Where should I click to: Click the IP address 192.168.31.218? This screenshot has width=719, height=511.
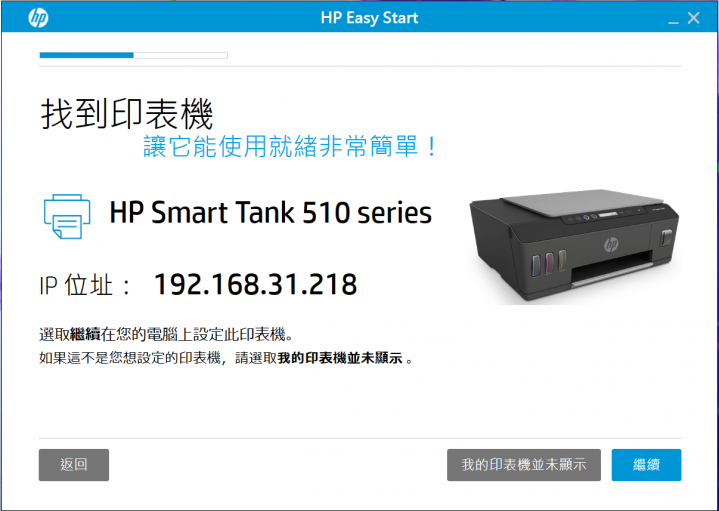point(255,284)
